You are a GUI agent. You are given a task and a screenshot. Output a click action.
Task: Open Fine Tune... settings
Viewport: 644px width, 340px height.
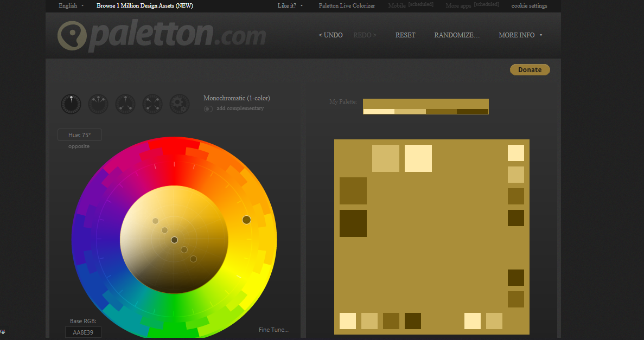[x=273, y=330]
